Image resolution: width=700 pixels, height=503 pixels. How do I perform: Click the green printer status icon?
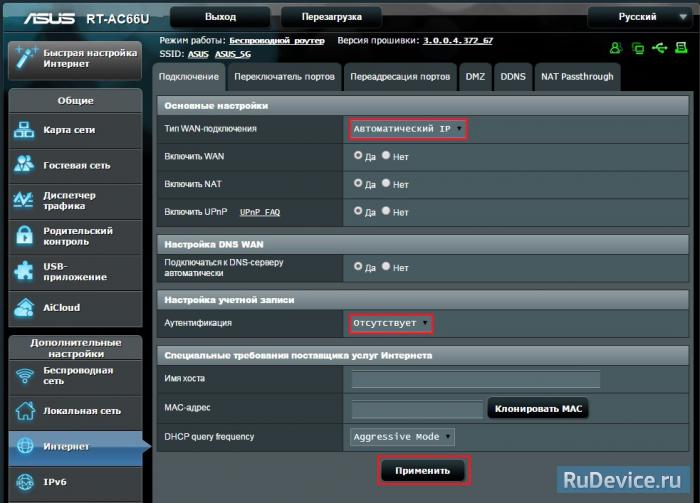(681, 47)
